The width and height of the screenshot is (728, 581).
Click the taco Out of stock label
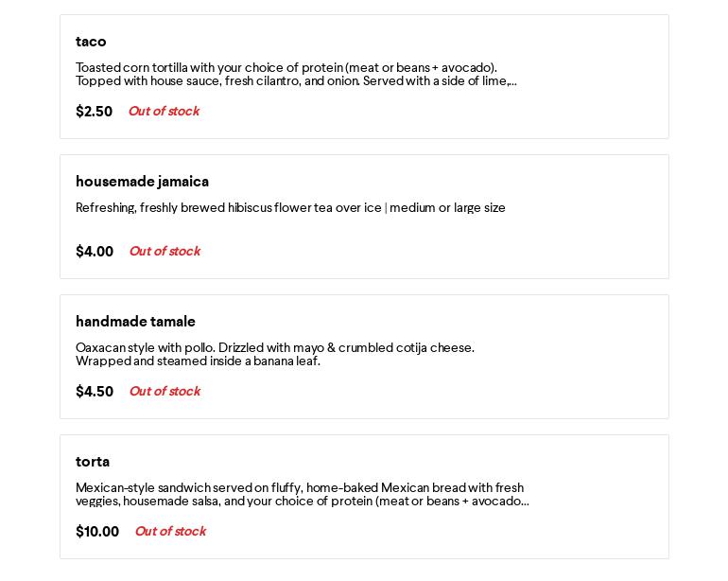click(164, 112)
